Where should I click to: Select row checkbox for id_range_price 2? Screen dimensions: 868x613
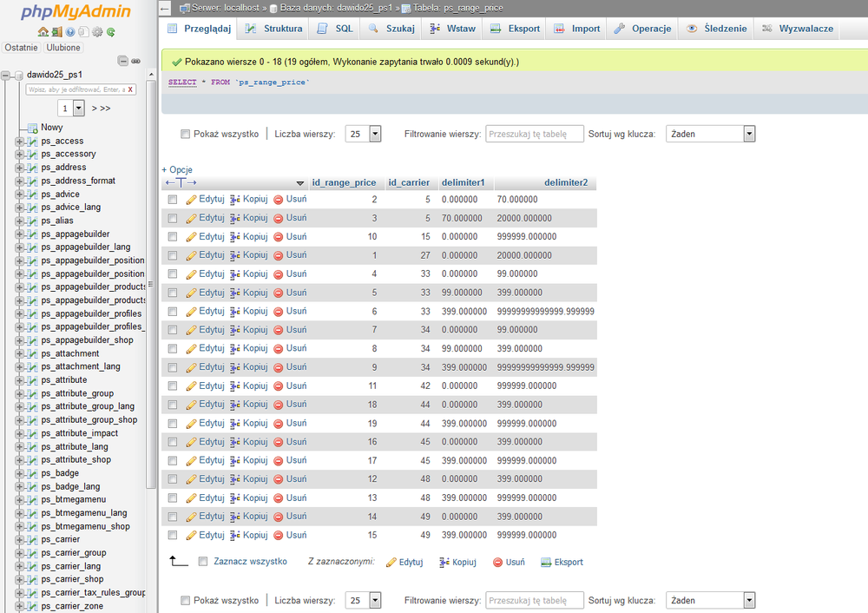pyautogui.click(x=173, y=200)
